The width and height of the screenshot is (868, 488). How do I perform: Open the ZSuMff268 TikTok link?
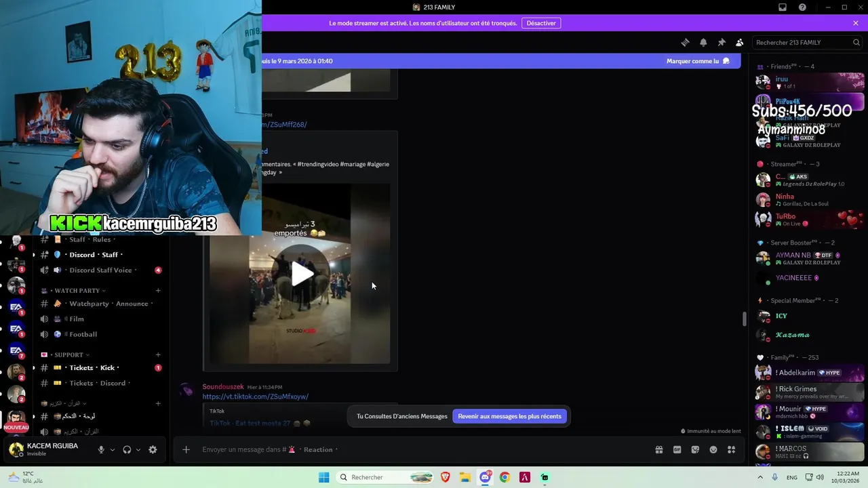(285, 125)
